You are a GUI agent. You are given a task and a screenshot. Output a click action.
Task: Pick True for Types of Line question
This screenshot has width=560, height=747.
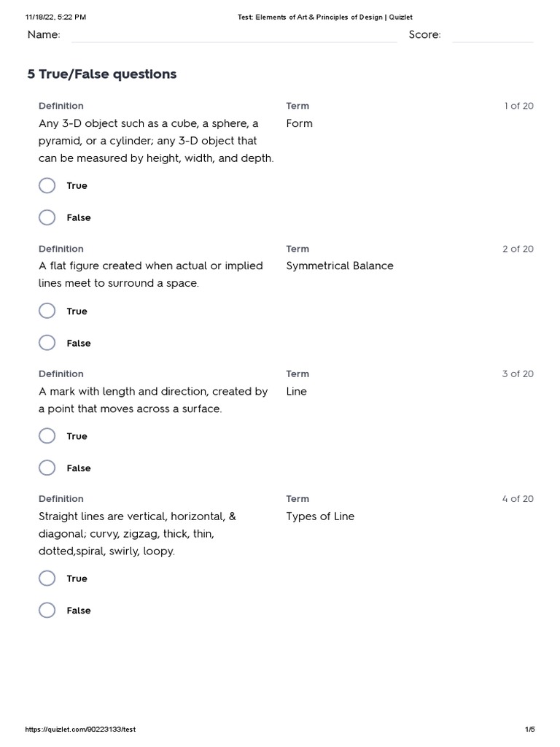point(47,578)
